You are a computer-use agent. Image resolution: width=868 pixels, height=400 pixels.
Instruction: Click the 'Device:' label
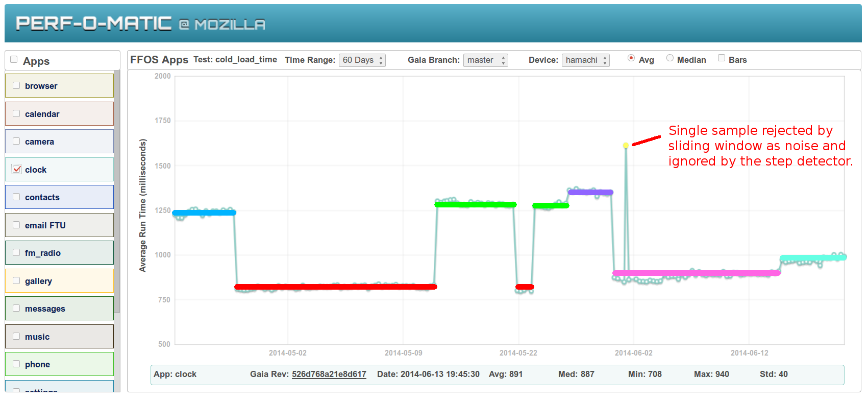543,60
